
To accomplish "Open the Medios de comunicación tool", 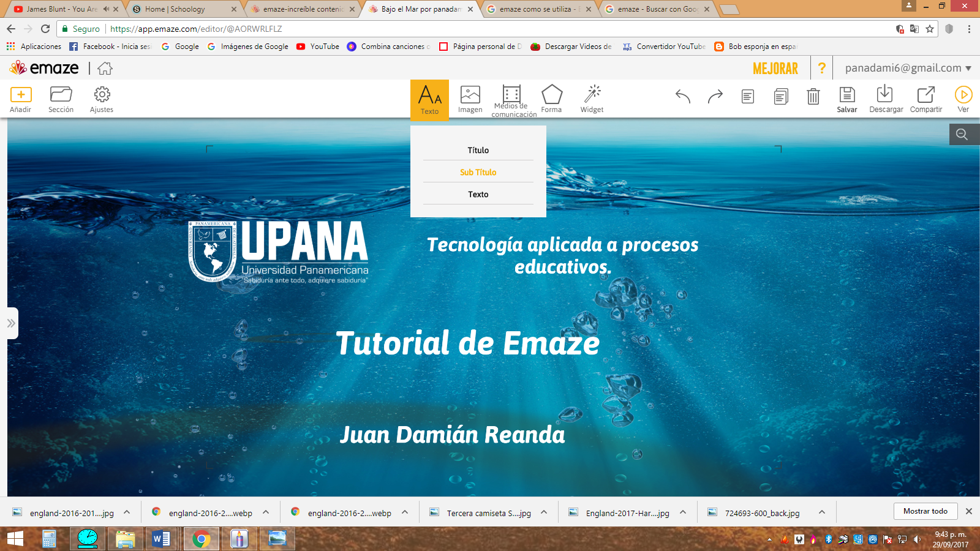I will 511,98.
